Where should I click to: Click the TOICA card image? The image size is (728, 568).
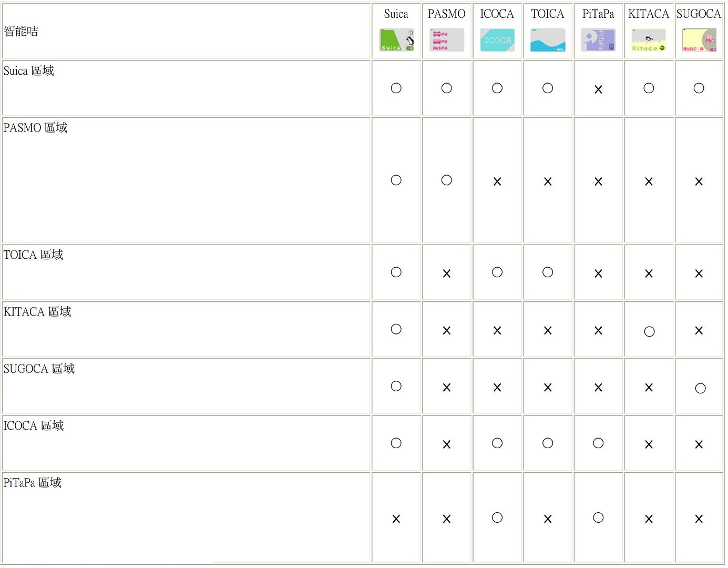pyautogui.click(x=548, y=40)
